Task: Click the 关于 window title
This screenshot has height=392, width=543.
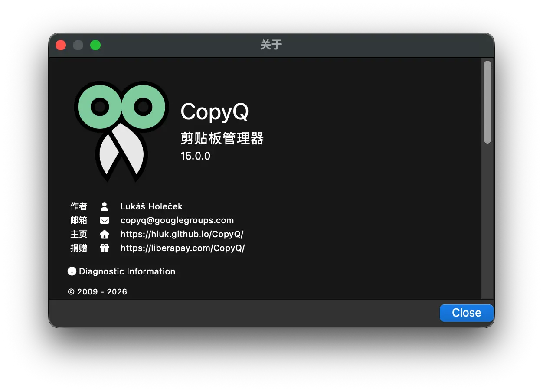Action: point(271,45)
